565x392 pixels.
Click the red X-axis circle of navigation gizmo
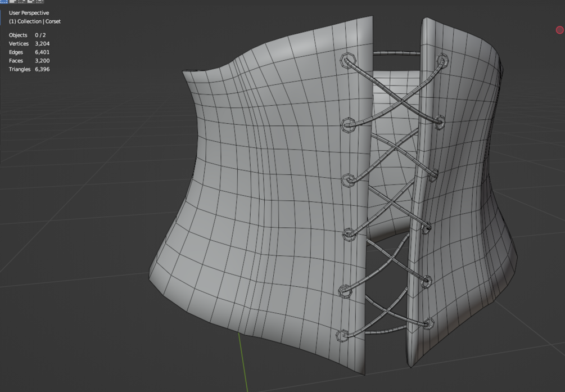[559, 30]
